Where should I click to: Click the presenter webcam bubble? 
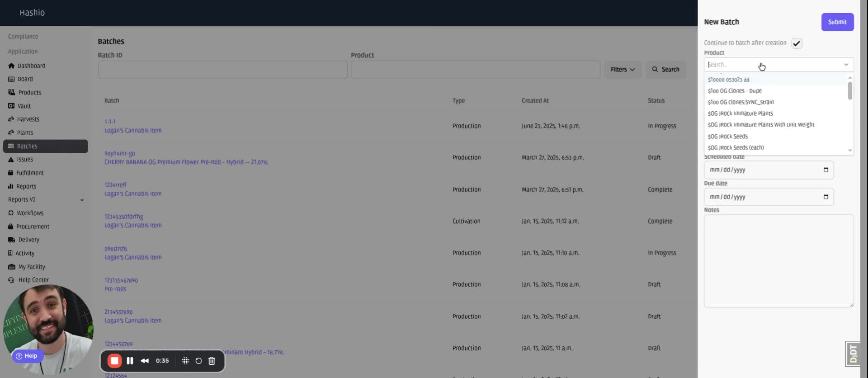tap(48, 330)
